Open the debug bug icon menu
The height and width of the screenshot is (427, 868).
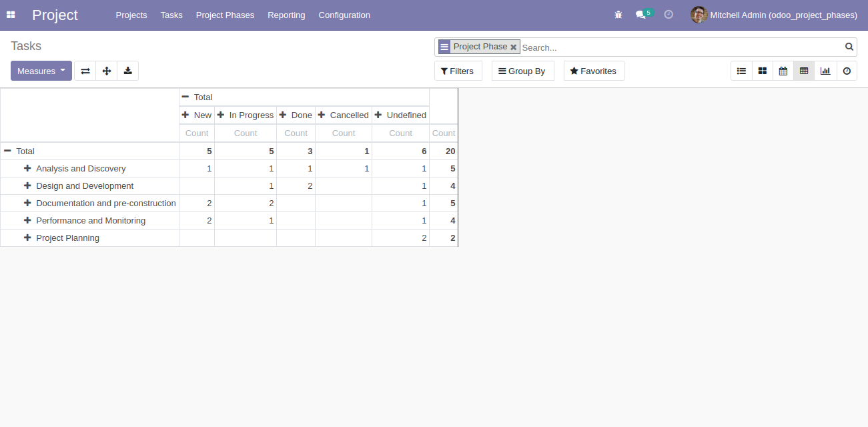click(x=618, y=15)
